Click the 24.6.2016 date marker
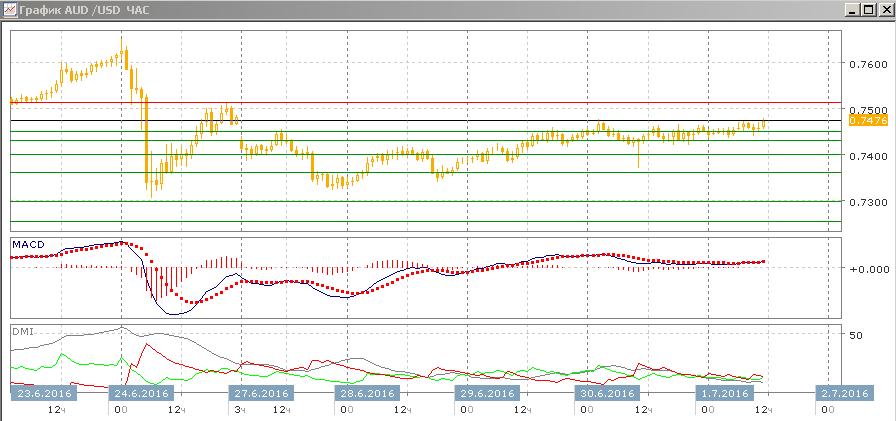Screen dimensions: 896x421 [x=141, y=394]
